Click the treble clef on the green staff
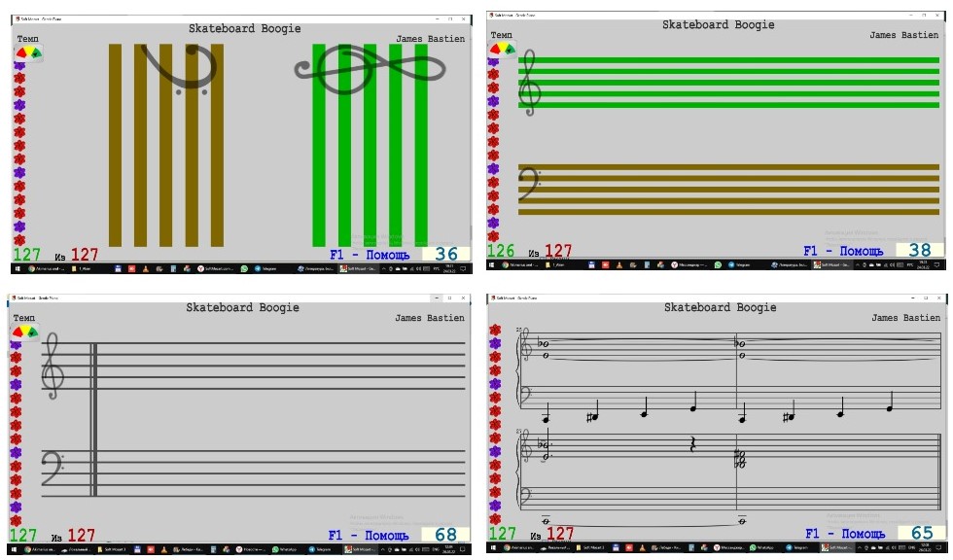953x560 pixels. (x=529, y=83)
